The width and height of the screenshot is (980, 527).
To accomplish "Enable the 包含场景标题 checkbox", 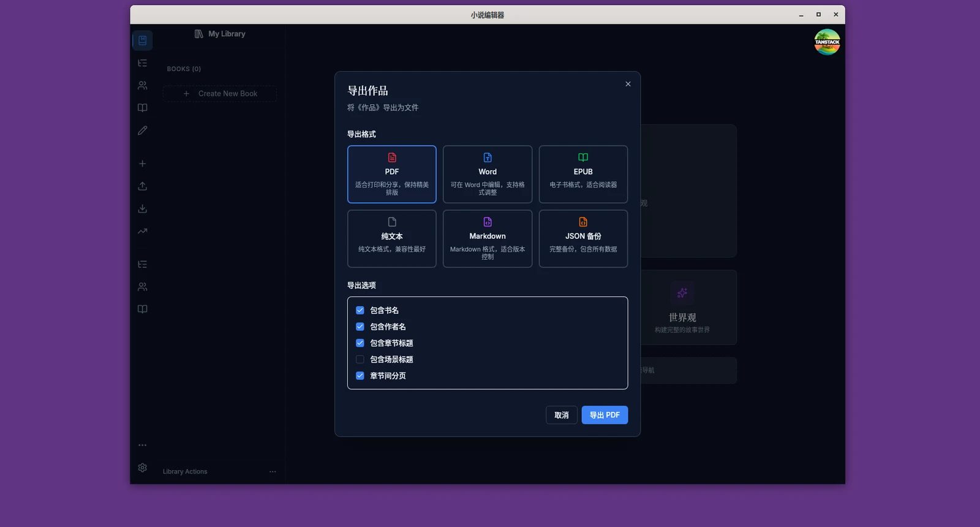I will tap(360, 360).
